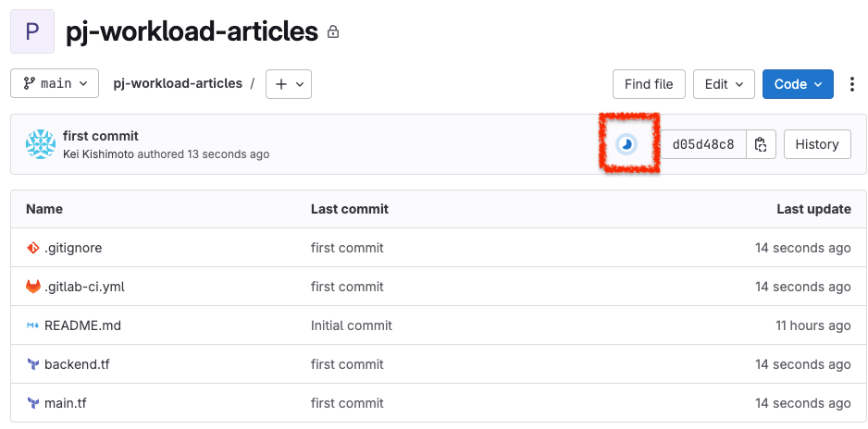Screen dimensions: 868x429
Task: Click the d05d48c8 commit hash
Action: coord(703,144)
